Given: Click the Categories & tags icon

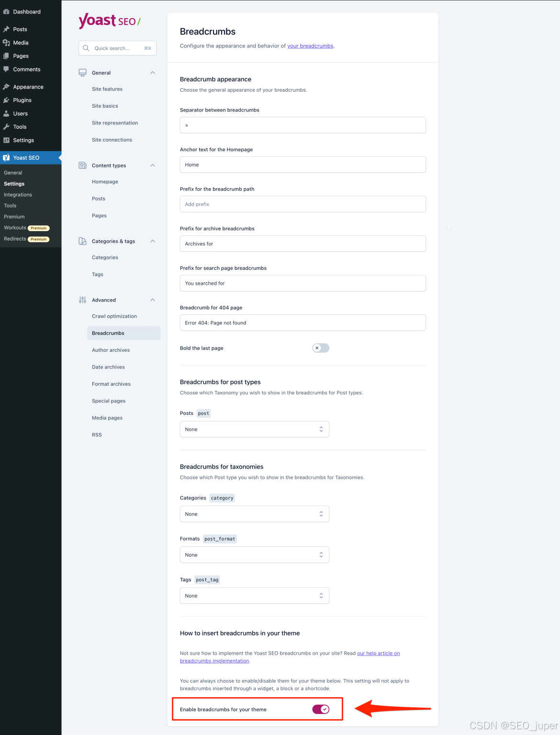Looking at the screenshot, I should pos(82,241).
